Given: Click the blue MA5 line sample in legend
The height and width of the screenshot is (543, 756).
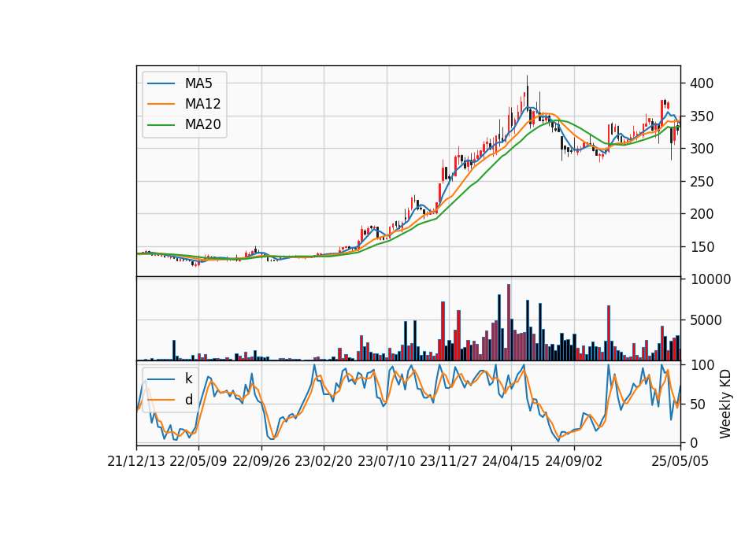Looking at the screenshot, I should coord(161,83).
